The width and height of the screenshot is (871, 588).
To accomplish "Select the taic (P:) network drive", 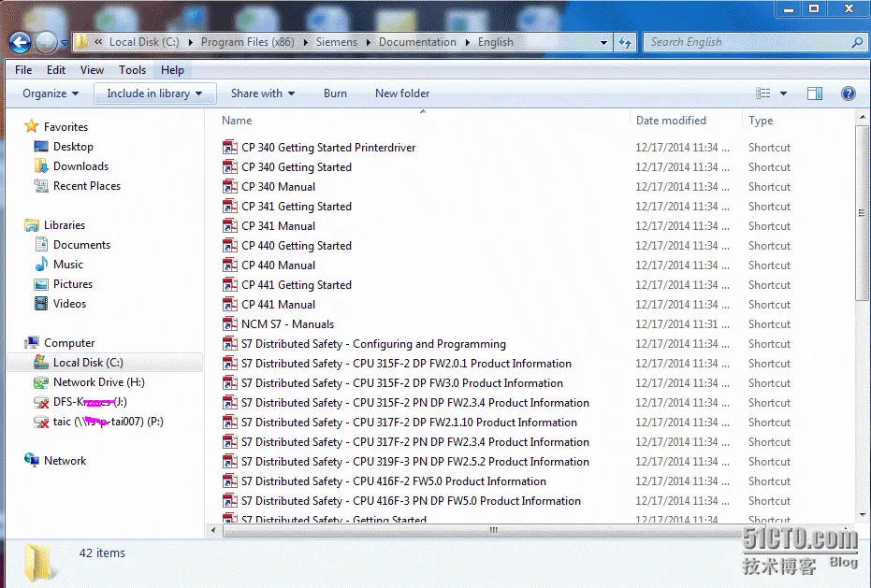I will click(108, 422).
